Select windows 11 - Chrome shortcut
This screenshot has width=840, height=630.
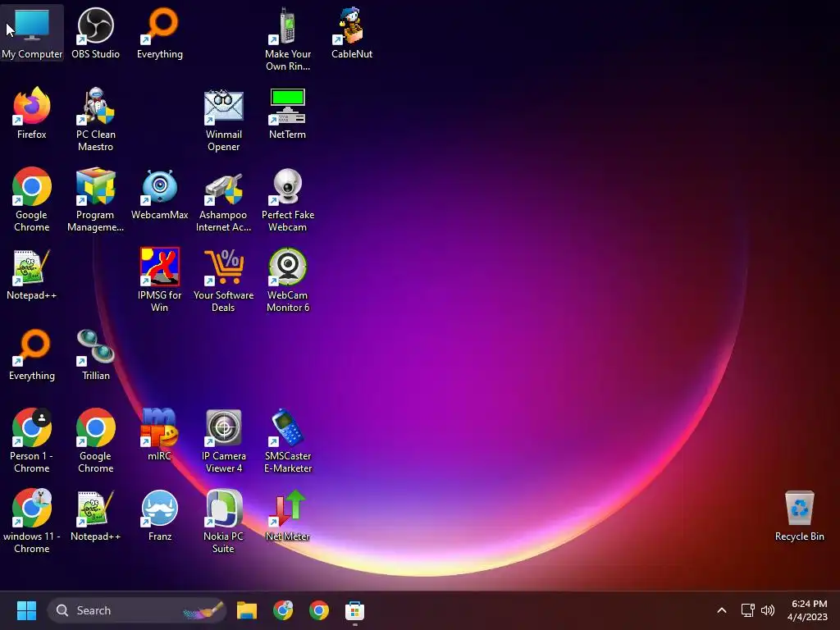(x=32, y=521)
